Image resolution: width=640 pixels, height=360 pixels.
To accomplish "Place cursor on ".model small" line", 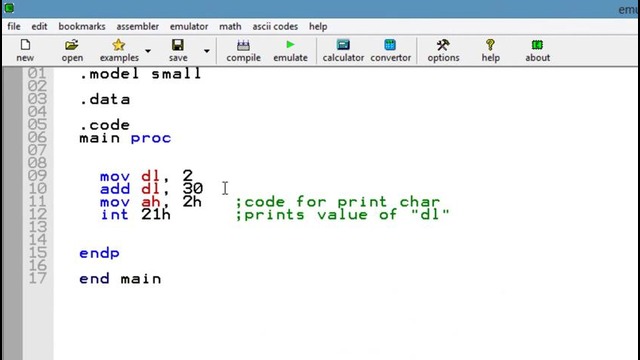I will (140, 74).
